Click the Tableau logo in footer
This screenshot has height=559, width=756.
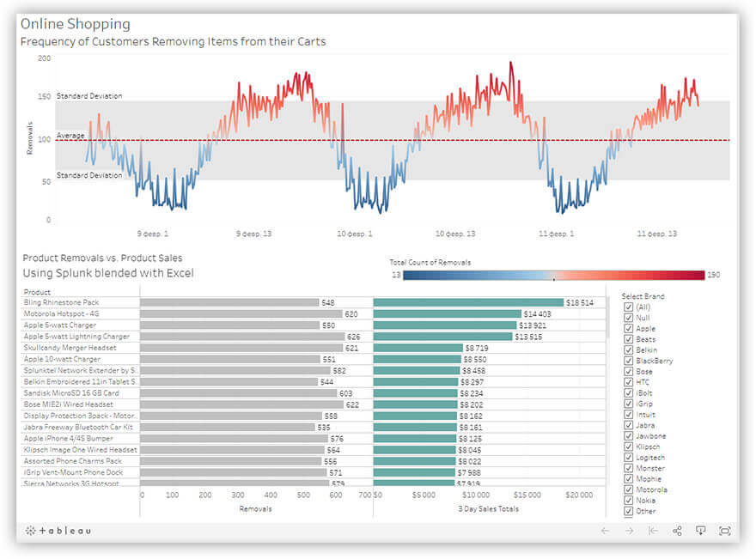58,531
